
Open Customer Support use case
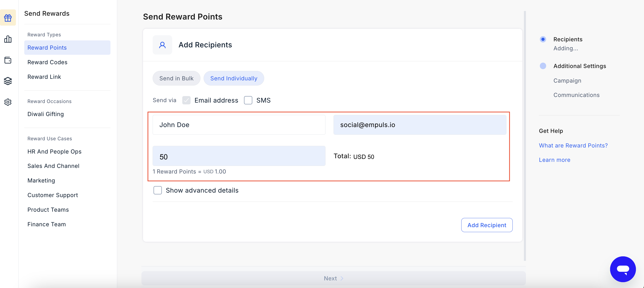tap(53, 195)
